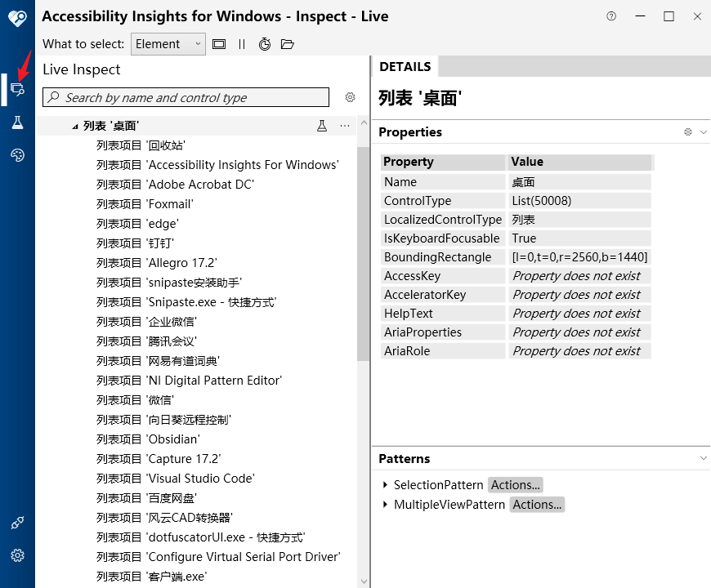Open the Color Contrast analyzer palette icon
This screenshot has height=588, width=711.
point(17,154)
